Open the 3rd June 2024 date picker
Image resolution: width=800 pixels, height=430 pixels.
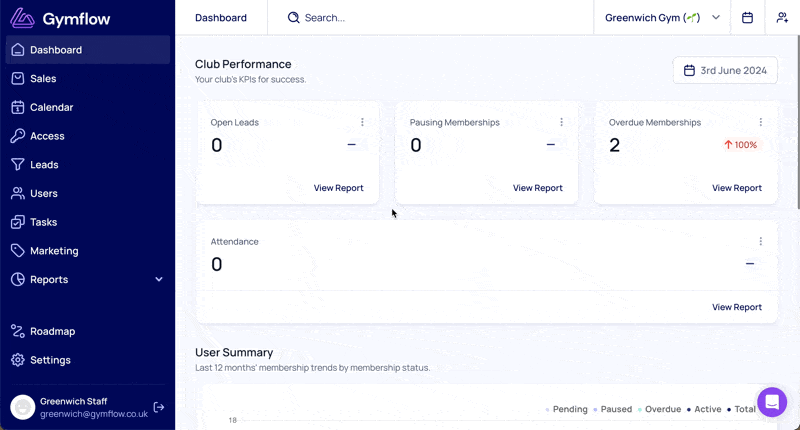(x=725, y=70)
